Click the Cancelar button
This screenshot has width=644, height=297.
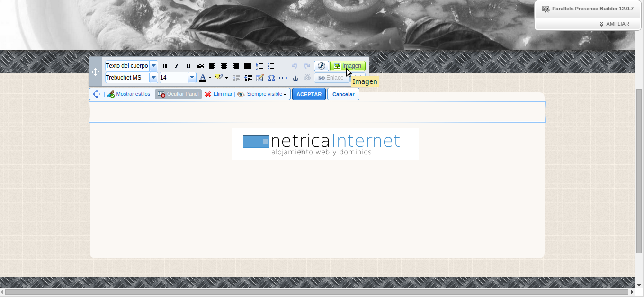point(343,94)
